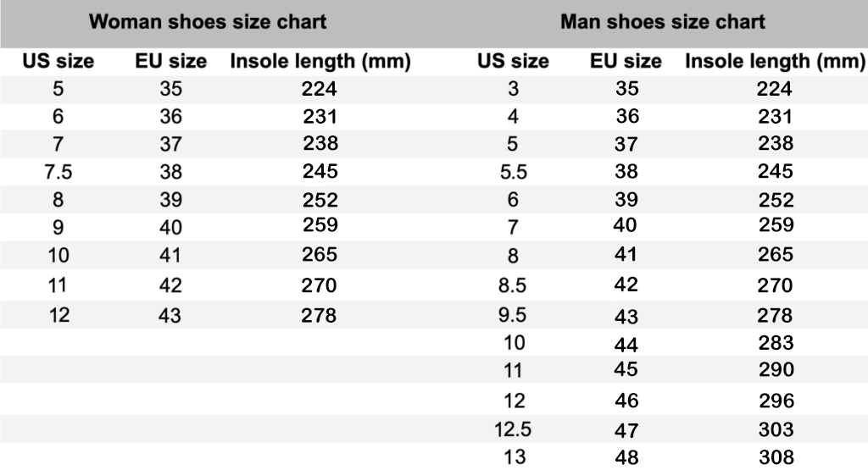The width and height of the screenshot is (868, 470).
Task: Select the women's US size column header
Action: point(58,61)
